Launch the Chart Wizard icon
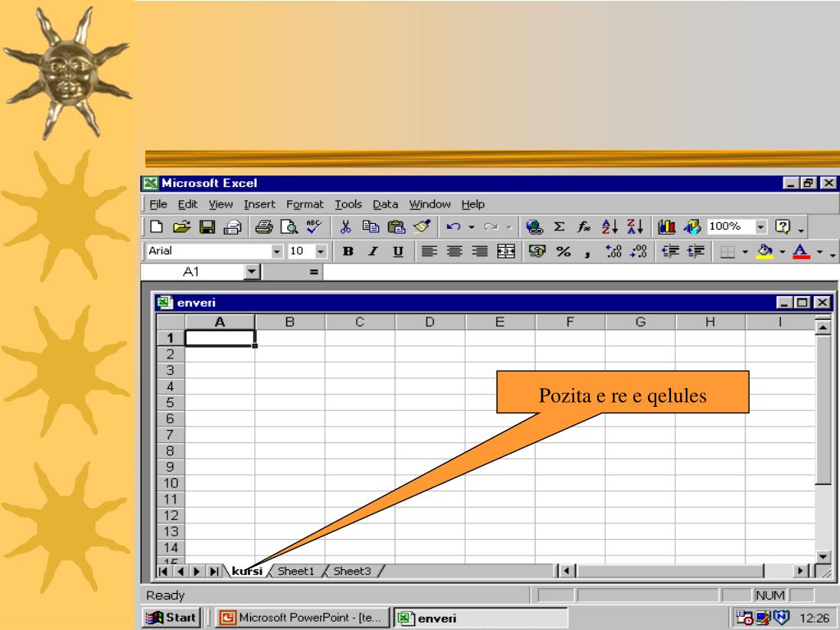Viewport: 840px width, 630px height. click(x=666, y=226)
